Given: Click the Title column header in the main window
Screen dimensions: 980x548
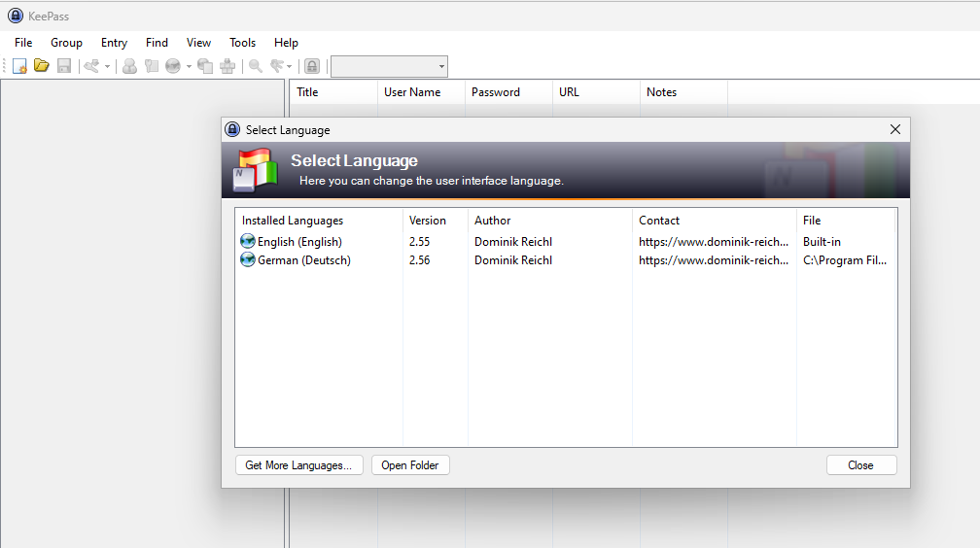Looking at the screenshot, I should coord(333,92).
